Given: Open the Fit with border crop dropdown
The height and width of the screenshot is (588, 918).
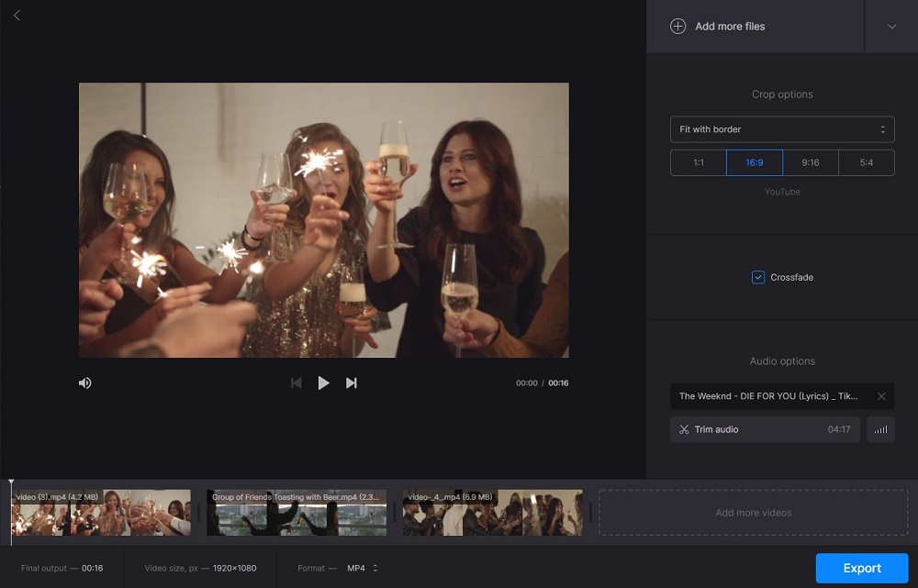Looking at the screenshot, I should coord(782,129).
